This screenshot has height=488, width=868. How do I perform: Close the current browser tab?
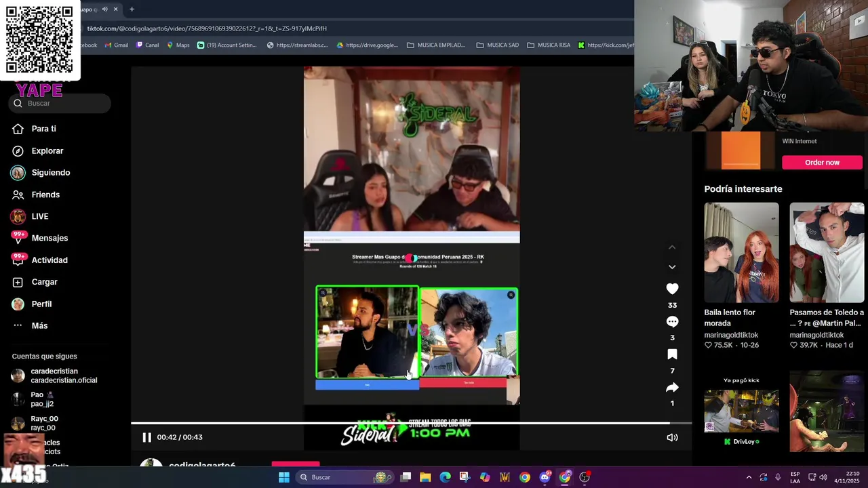coord(115,9)
